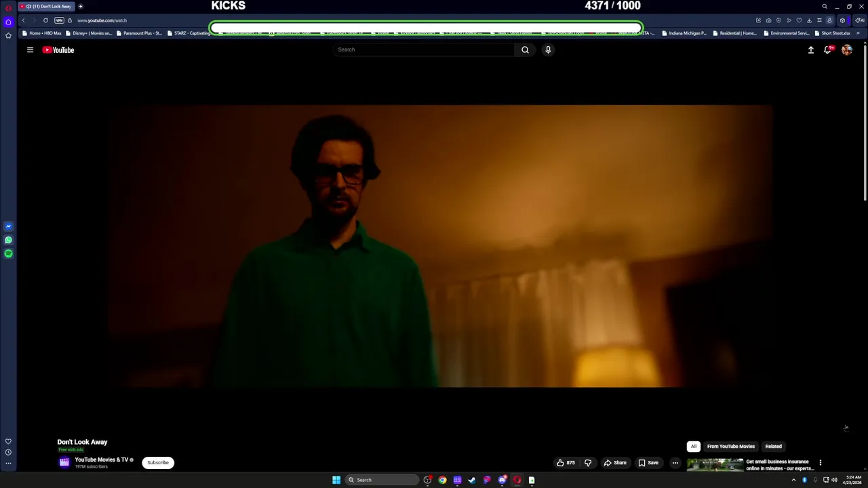The width and height of the screenshot is (868, 488).
Task: Open Opera bookmarks star in sidebar
Action: [x=8, y=35]
